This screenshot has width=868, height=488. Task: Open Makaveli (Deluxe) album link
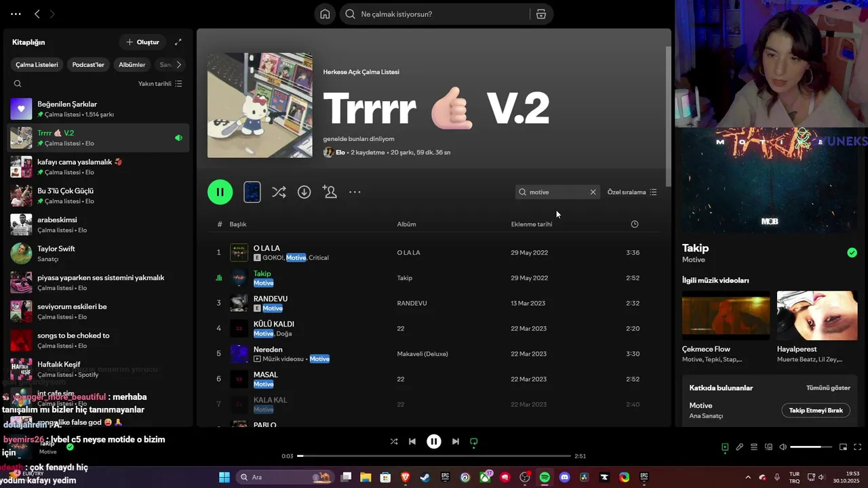[422, 354]
